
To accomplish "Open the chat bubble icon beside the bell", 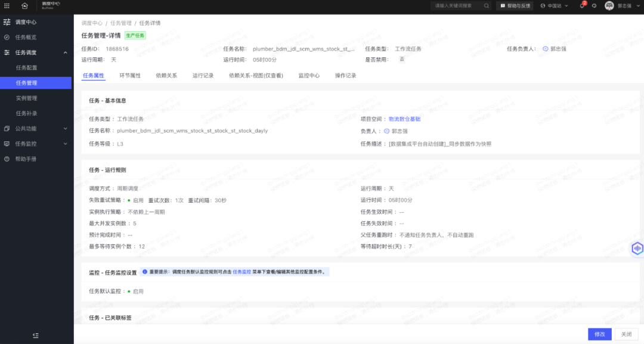I will click(x=595, y=6).
